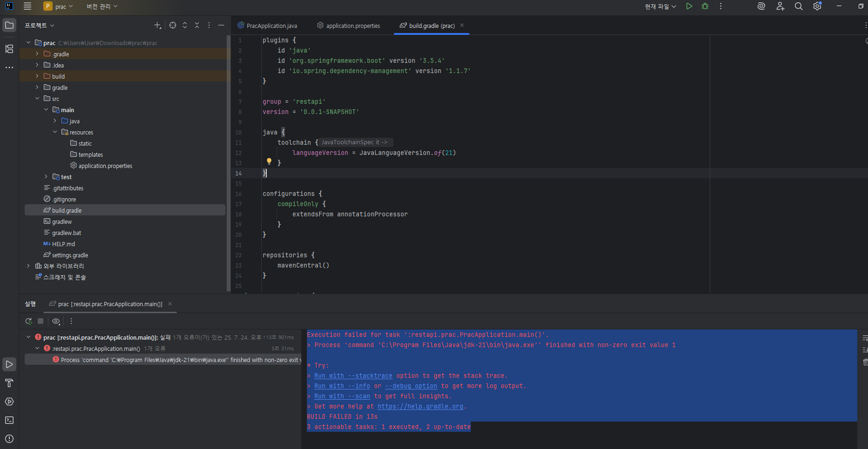The width and height of the screenshot is (868, 449).
Task: Open the Structure tool window icon
Action: pyautogui.click(x=9, y=49)
